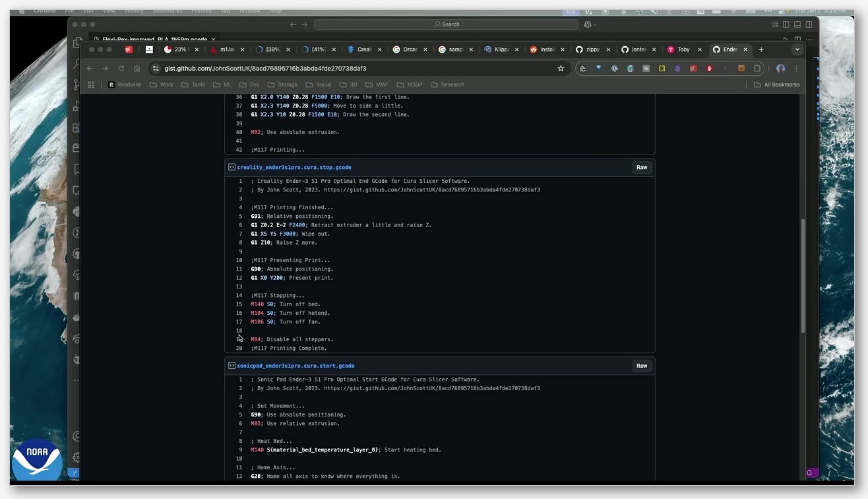View Raw of sonicpad start gcode
This screenshot has width=868, height=499.
pos(642,366)
